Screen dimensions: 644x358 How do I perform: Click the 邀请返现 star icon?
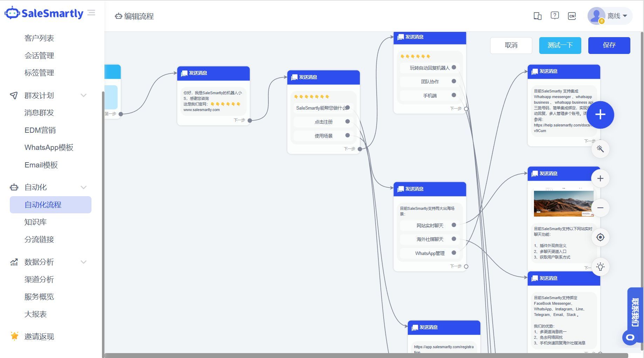[14, 336]
